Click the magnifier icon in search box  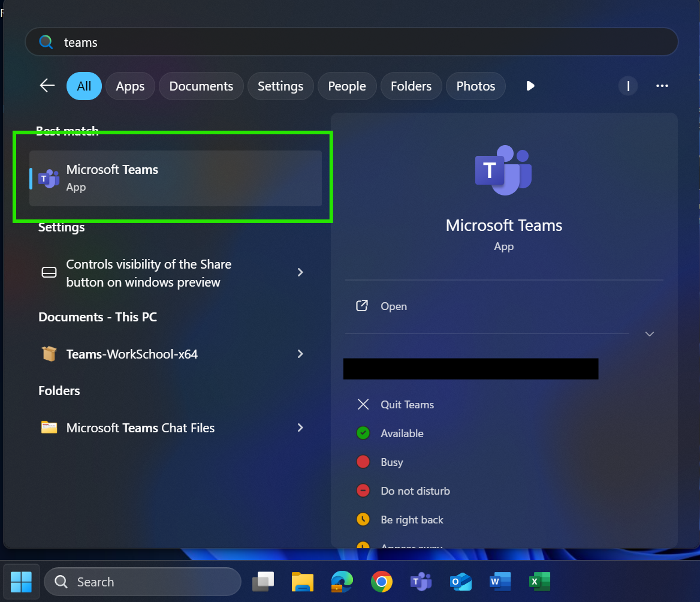click(x=46, y=42)
